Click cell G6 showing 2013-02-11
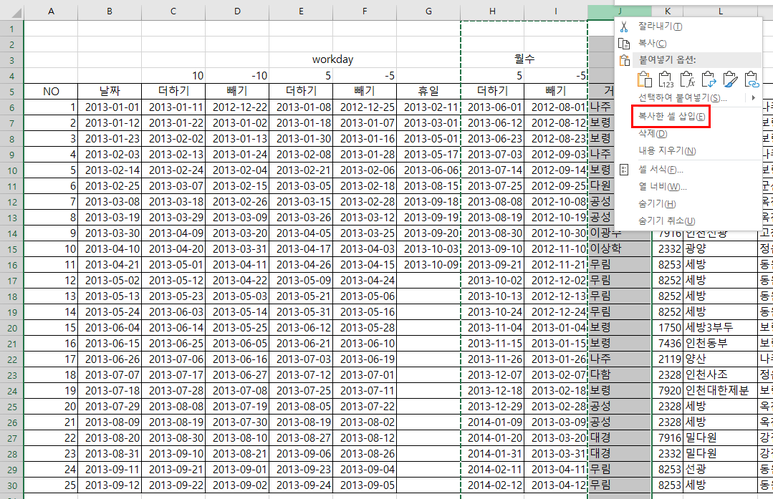Viewport: 773px width, 499px height. [428, 107]
